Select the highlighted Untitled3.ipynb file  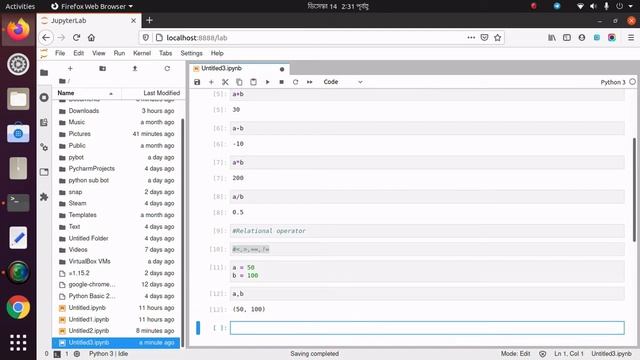pyautogui.click(x=116, y=342)
